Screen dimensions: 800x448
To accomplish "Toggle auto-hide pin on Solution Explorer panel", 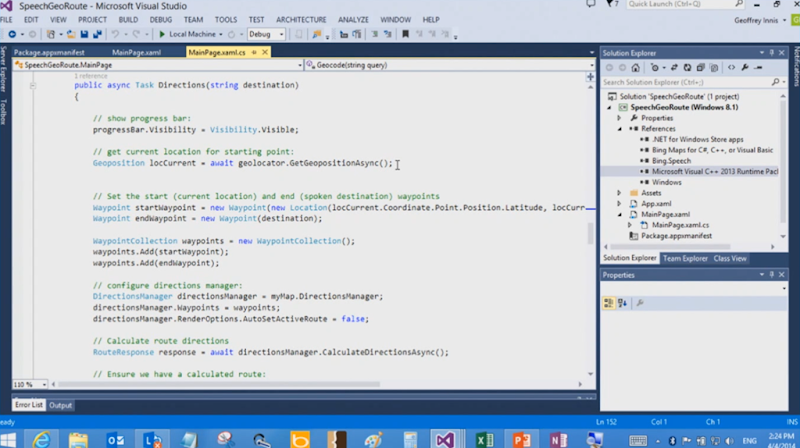I will 771,53.
